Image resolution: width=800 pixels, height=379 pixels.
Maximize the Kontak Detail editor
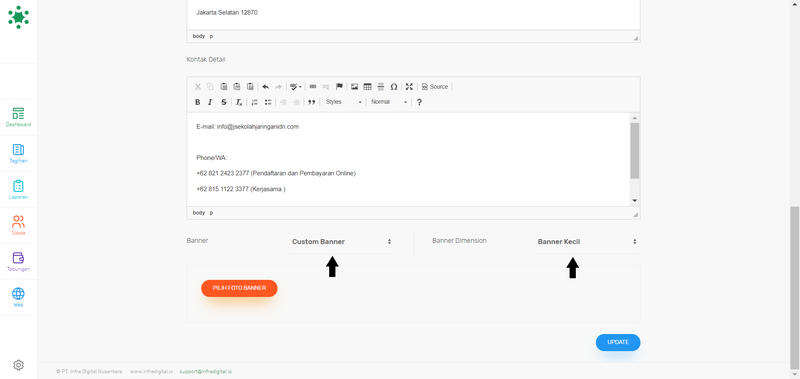tap(409, 87)
